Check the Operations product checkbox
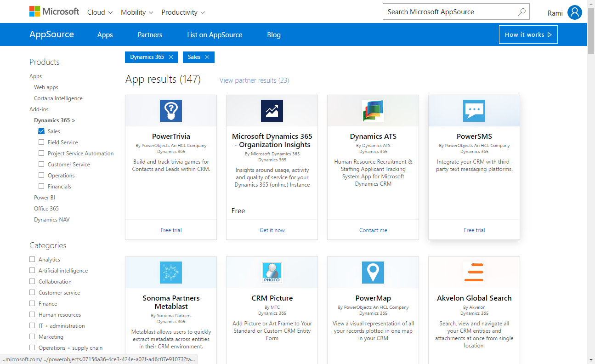Image resolution: width=595 pixels, height=364 pixels. click(41, 176)
